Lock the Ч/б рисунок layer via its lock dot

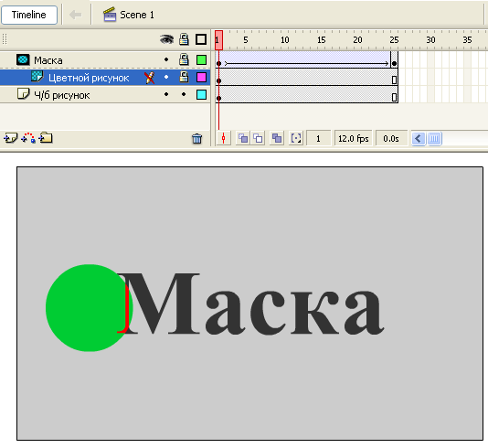(x=184, y=94)
